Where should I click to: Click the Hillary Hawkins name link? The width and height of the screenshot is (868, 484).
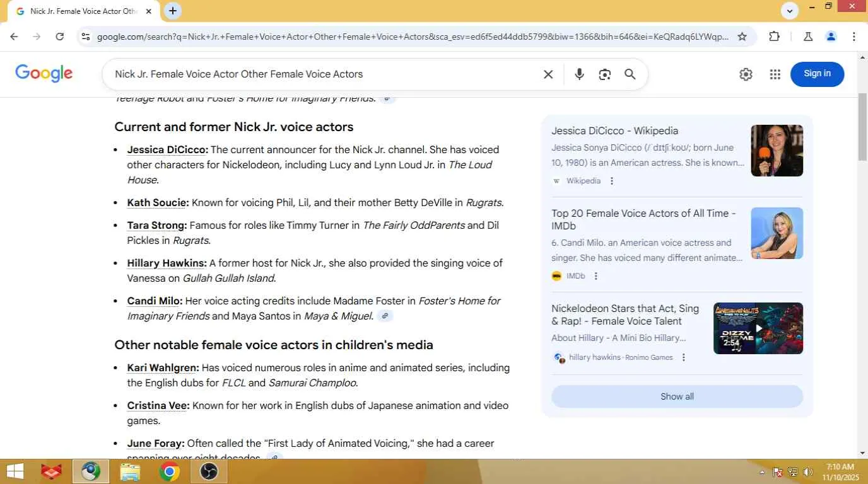coord(167,263)
